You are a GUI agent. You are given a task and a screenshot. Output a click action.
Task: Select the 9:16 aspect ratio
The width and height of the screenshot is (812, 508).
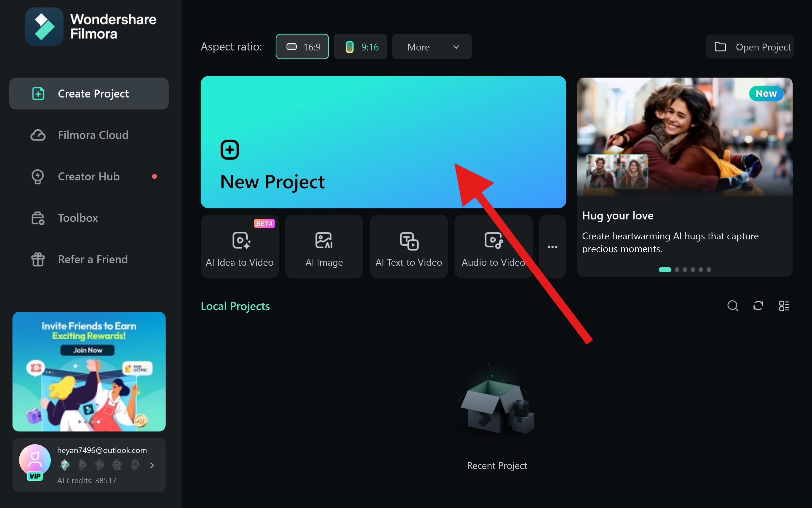[x=360, y=47]
